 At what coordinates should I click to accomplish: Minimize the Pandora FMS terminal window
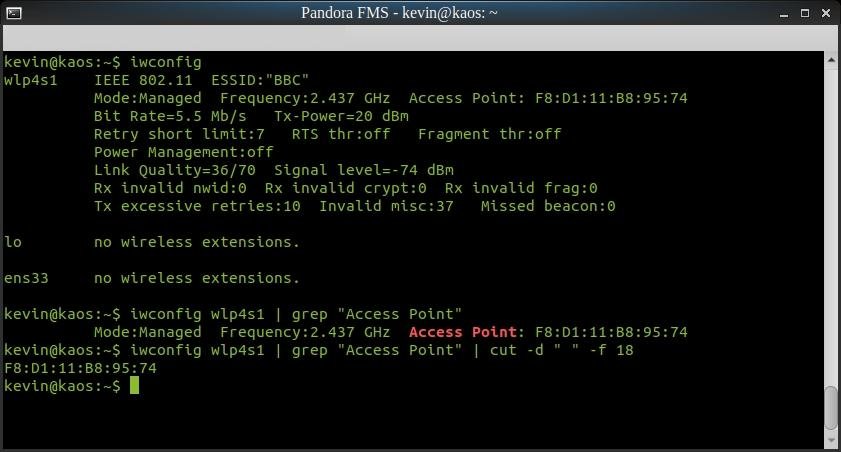coord(784,14)
